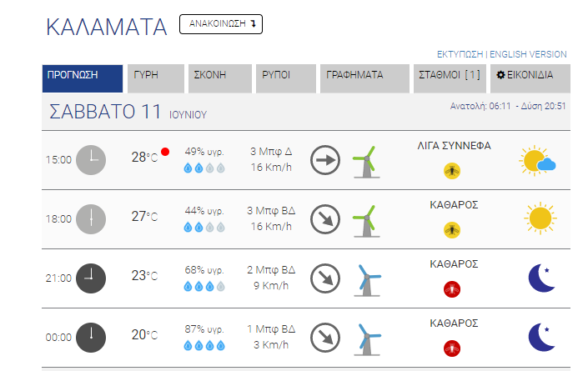Image resolution: width=588 pixels, height=371 pixels.
Task: Click the moon icon at 00:00
Action: [x=541, y=337]
